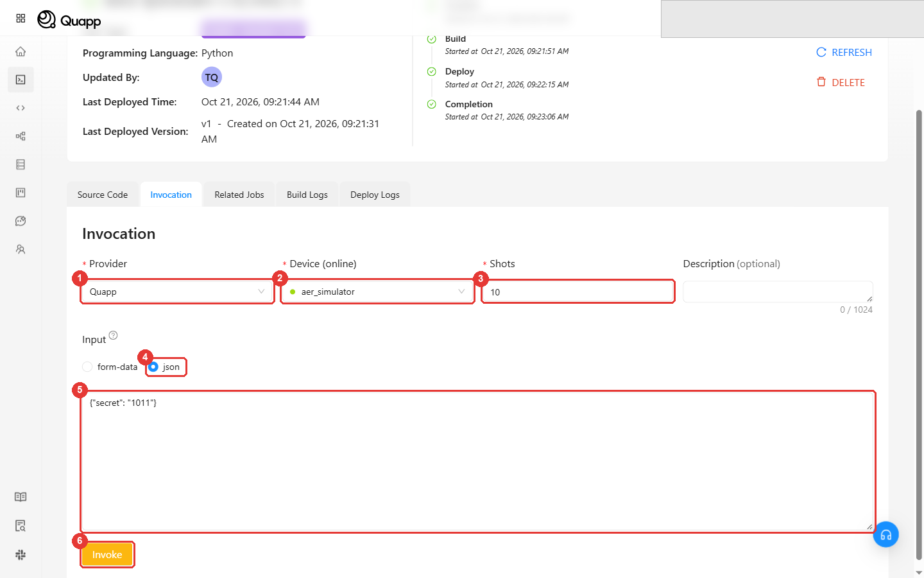Open the Device dropdown showing aer_simulator
The width and height of the screenshot is (924, 578).
coord(377,292)
